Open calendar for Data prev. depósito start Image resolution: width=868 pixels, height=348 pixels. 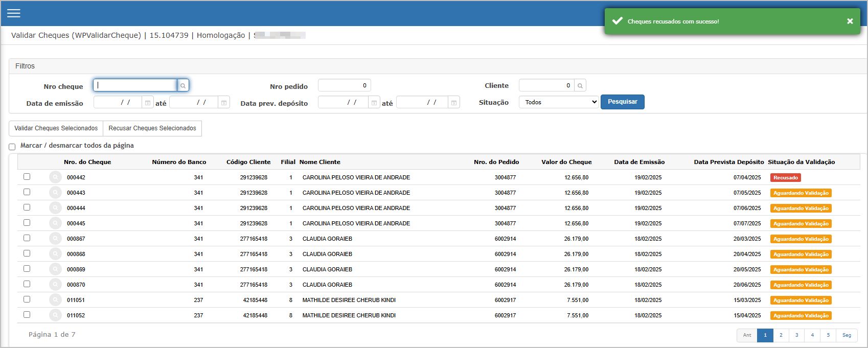coord(374,103)
